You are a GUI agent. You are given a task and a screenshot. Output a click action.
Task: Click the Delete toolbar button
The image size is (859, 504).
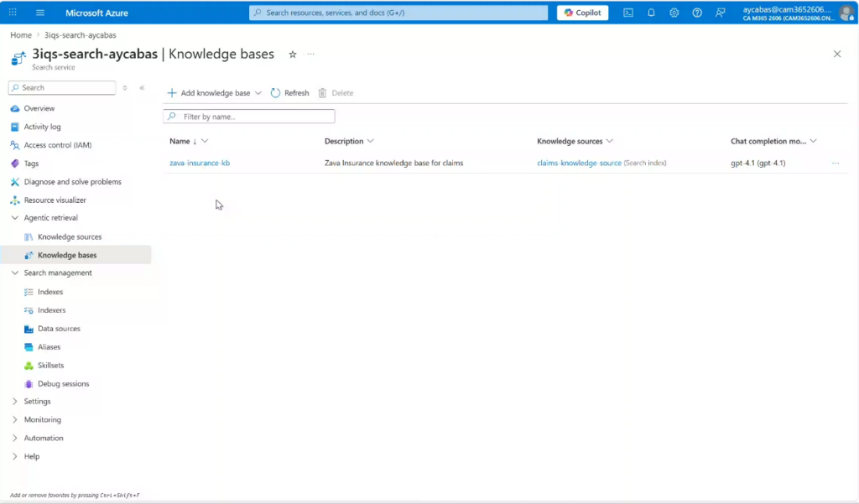click(336, 92)
